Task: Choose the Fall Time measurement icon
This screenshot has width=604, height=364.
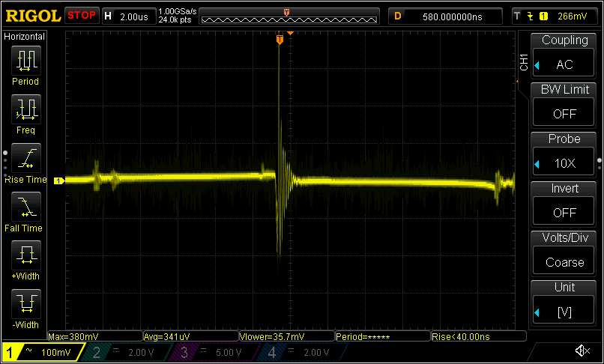Action: click(25, 206)
